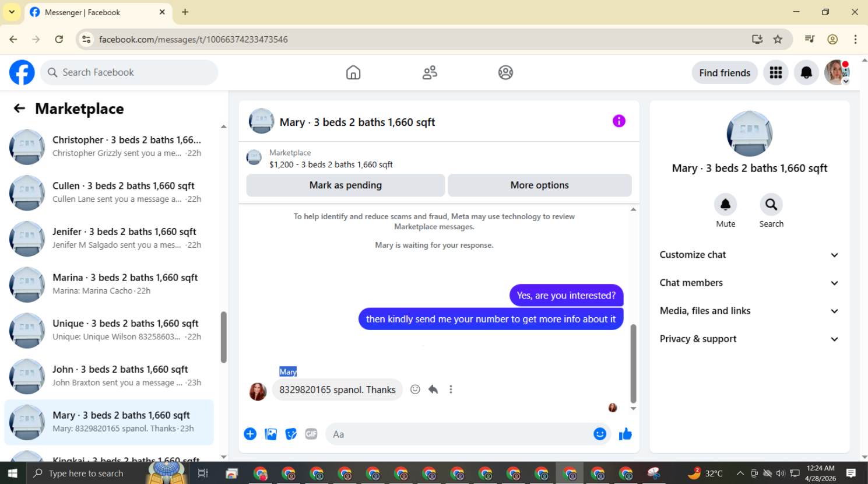Reload the page in Chrome
Screen dimensions: 868x484
(x=59, y=39)
